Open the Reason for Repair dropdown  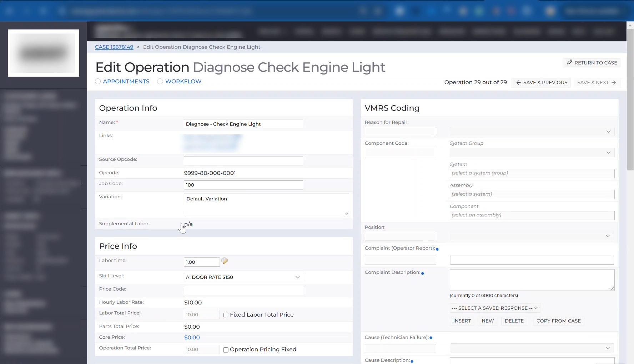[532, 132]
